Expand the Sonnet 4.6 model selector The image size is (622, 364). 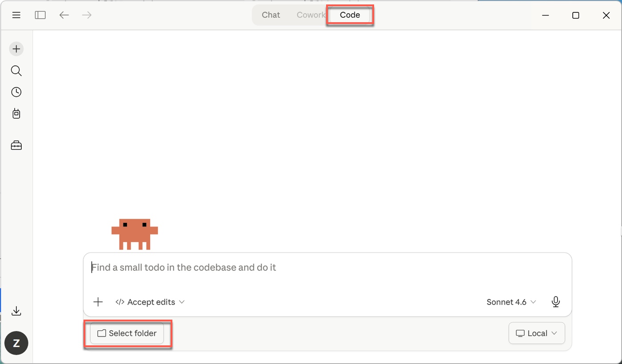511,302
